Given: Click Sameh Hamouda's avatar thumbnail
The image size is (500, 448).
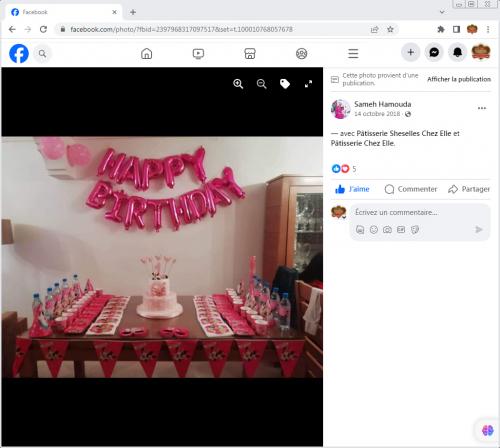Looking at the screenshot, I should [x=340, y=109].
